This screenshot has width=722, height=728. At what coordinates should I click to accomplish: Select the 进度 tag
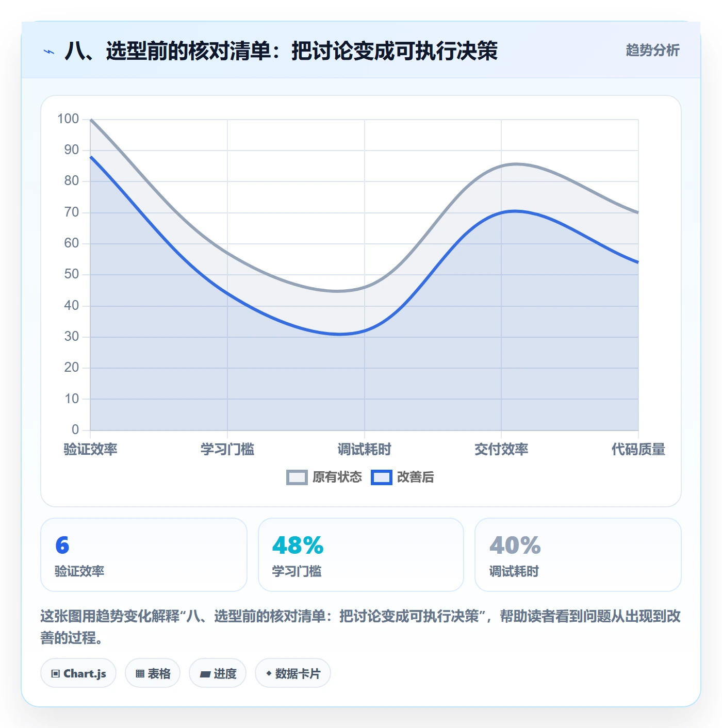[x=218, y=673]
